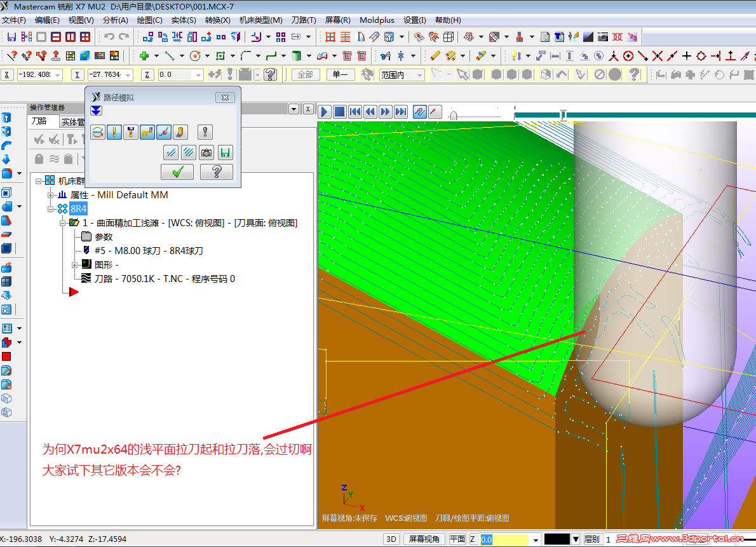Open the 文件(F) menu

14,20
